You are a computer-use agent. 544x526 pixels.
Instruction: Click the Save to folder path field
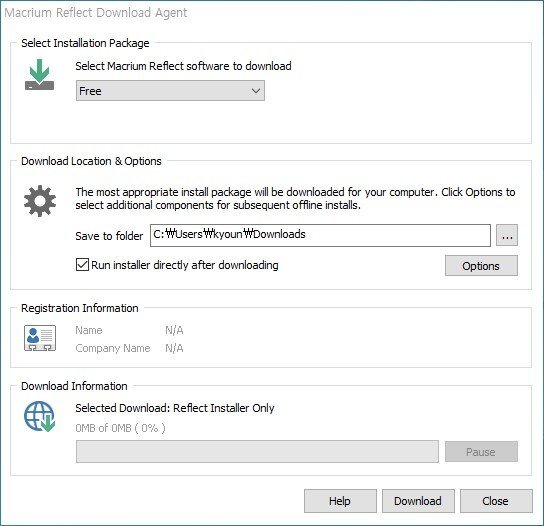click(x=320, y=235)
